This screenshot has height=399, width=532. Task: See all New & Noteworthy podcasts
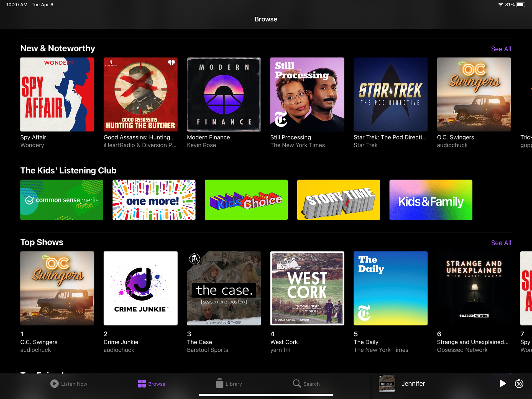[501, 49]
